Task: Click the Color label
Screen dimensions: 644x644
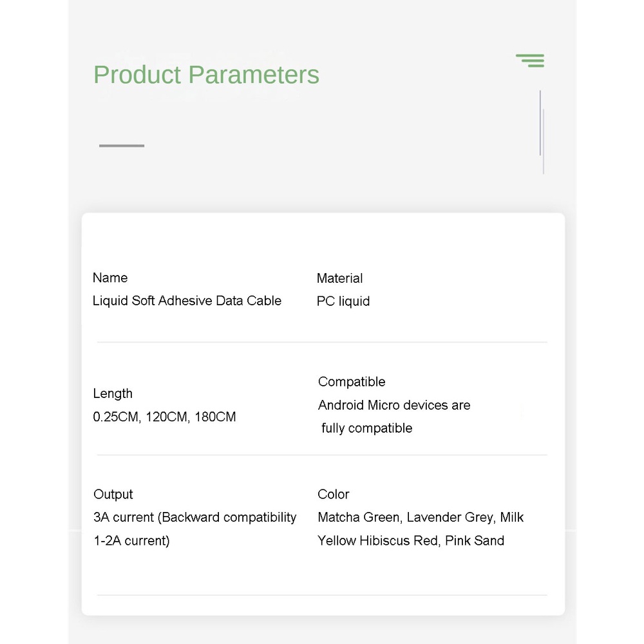Action: (334, 494)
